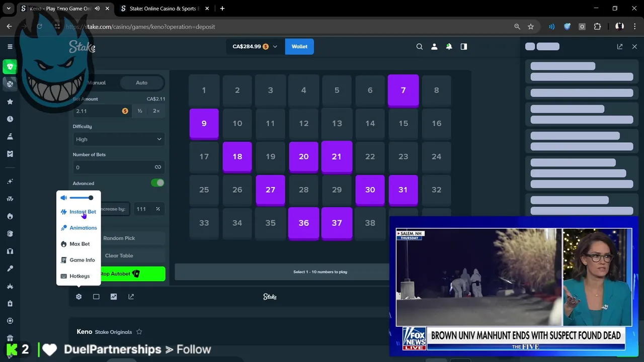Open the hamburger menu in the Stake sidebar

point(10,47)
